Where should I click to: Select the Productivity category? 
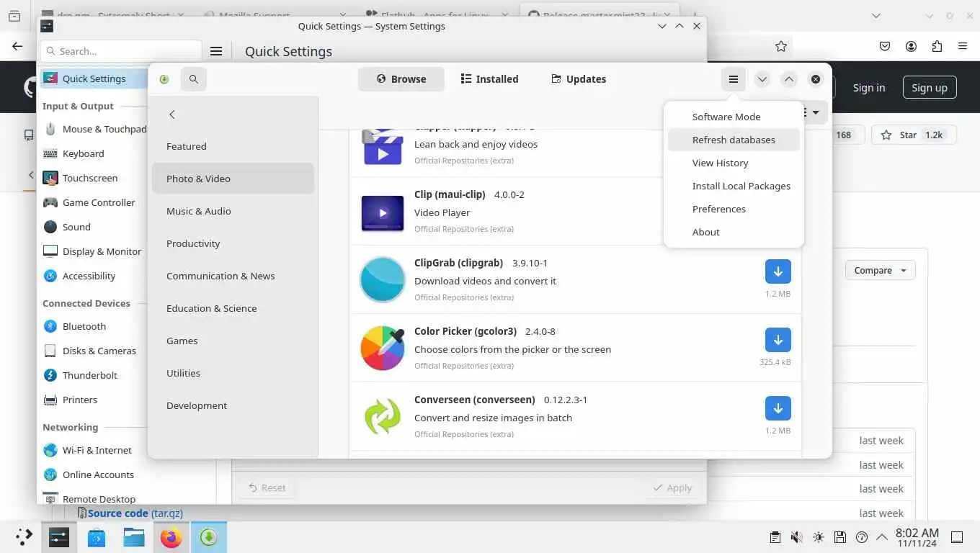pos(233,243)
